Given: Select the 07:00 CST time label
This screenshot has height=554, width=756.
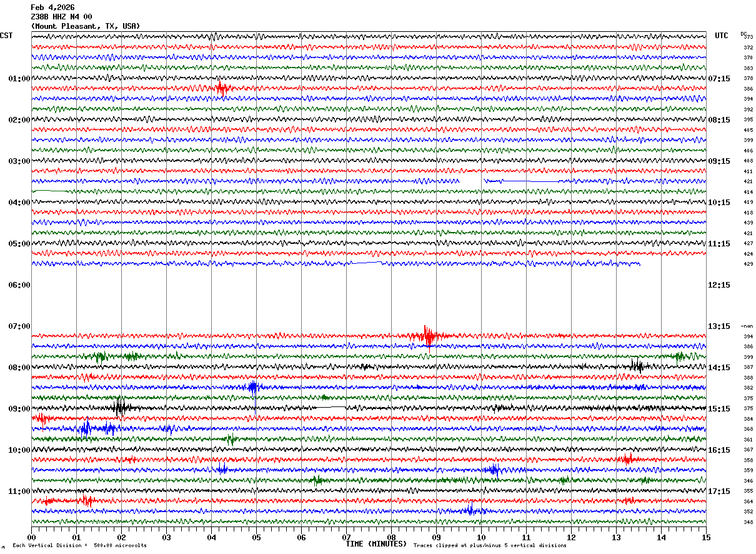Looking at the screenshot, I should [19, 326].
